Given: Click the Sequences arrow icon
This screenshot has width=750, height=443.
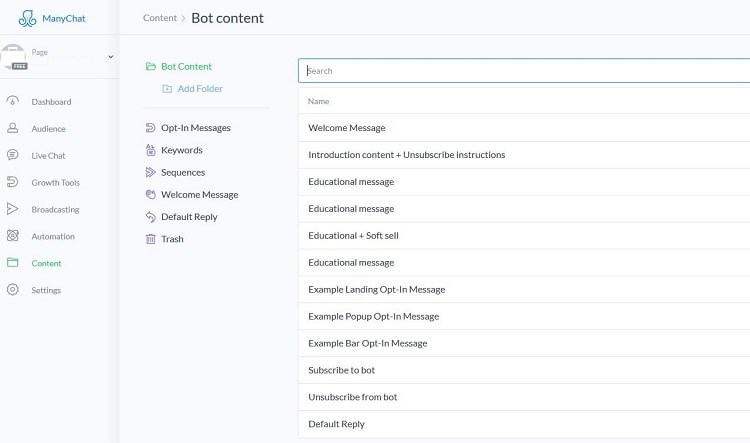Looking at the screenshot, I should click(151, 172).
